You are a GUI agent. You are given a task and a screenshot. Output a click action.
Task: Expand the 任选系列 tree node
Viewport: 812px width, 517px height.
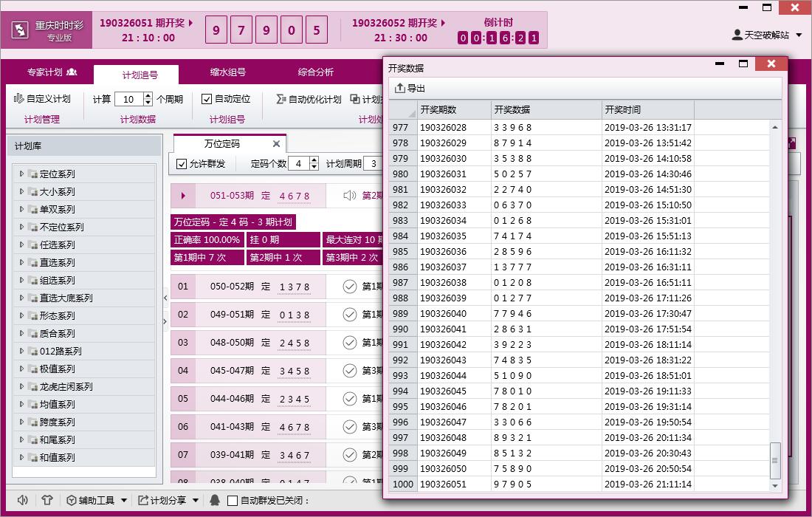point(21,244)
